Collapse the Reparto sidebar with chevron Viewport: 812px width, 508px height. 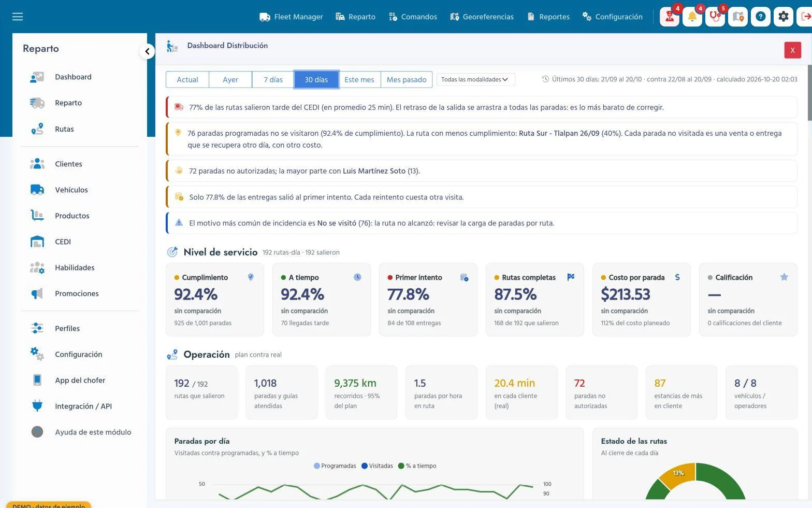pyautogui.click(x=147, y=51)
